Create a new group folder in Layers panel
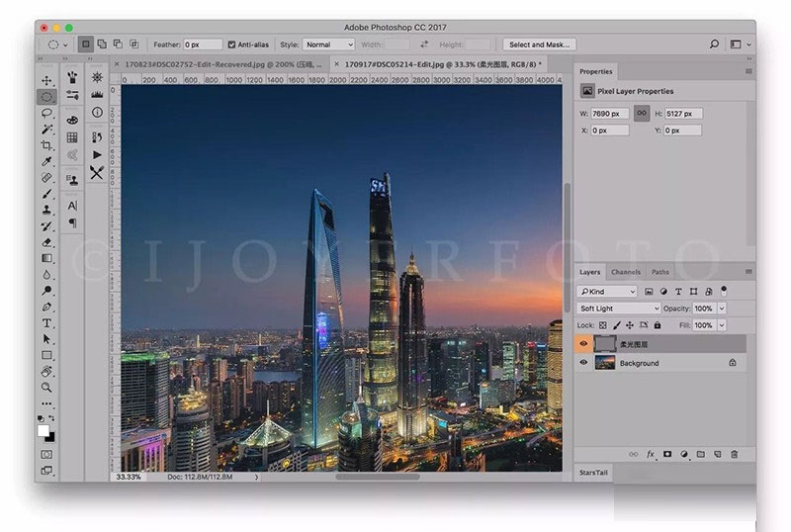The image size is (791, 532). (x=700, y=454)
